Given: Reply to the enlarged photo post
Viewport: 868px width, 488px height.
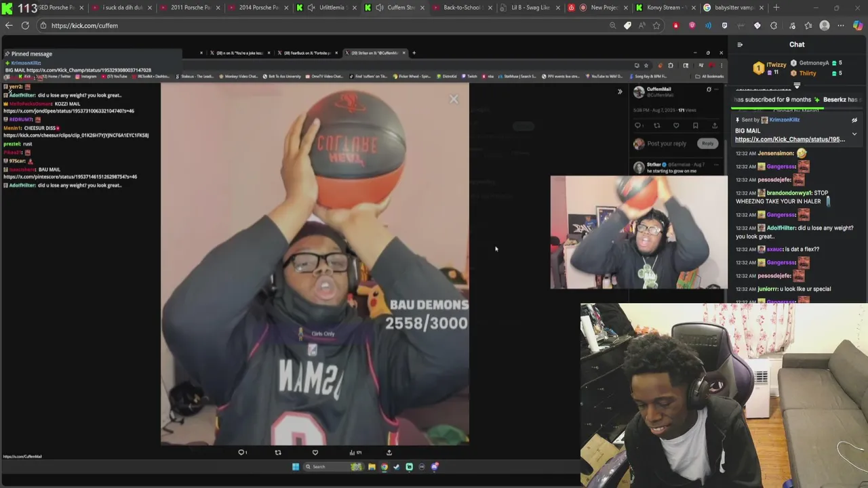Looking at the screenshot, I should tap(242, 452).
